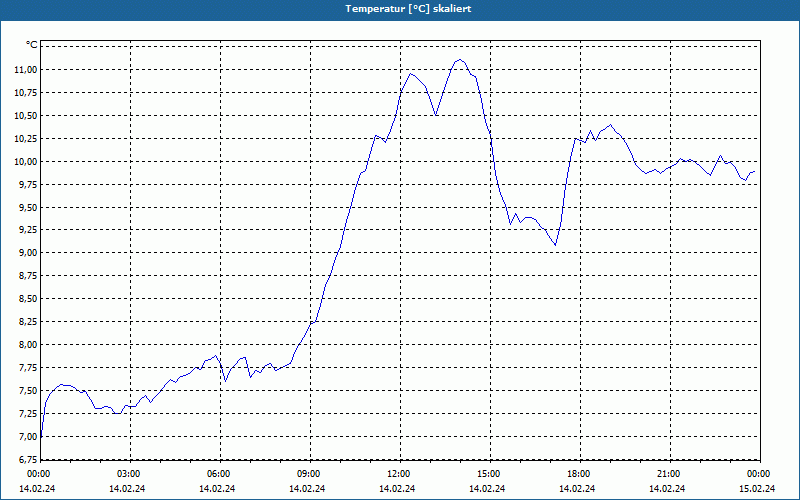The width and height of the screenshot is (800, 500).
Task: Click the °C unit label
Action: 31,45
